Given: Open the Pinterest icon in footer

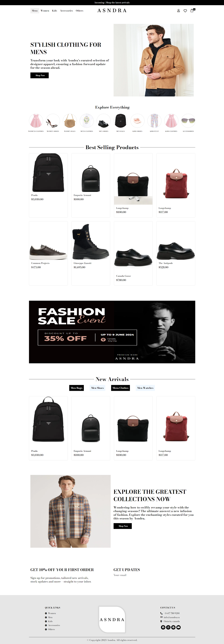Looking at the screenshot, I should 173,627.
